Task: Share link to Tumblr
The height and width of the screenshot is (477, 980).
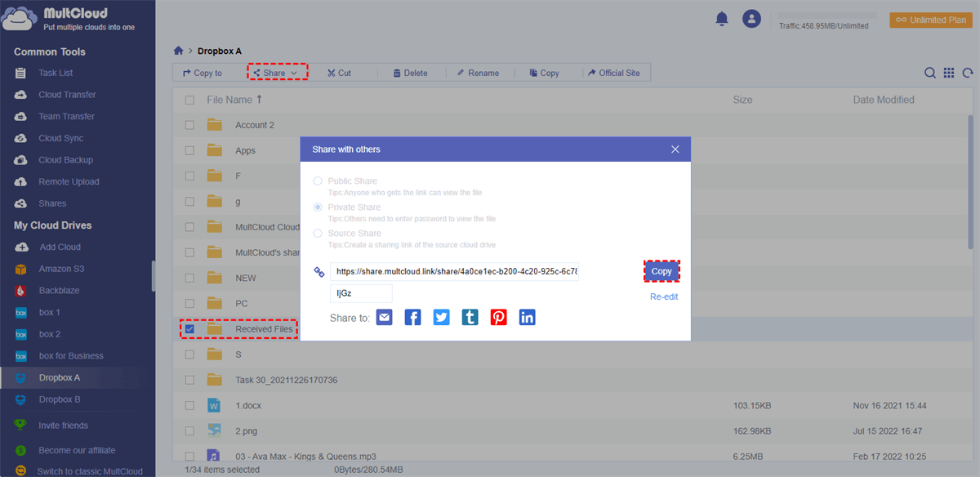Action: coord(470,317)
